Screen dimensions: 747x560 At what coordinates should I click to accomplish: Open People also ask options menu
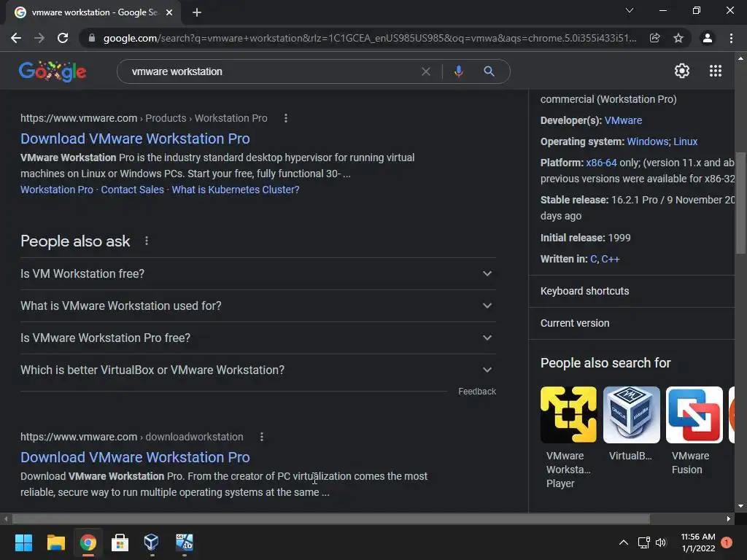tap(147, 241)
